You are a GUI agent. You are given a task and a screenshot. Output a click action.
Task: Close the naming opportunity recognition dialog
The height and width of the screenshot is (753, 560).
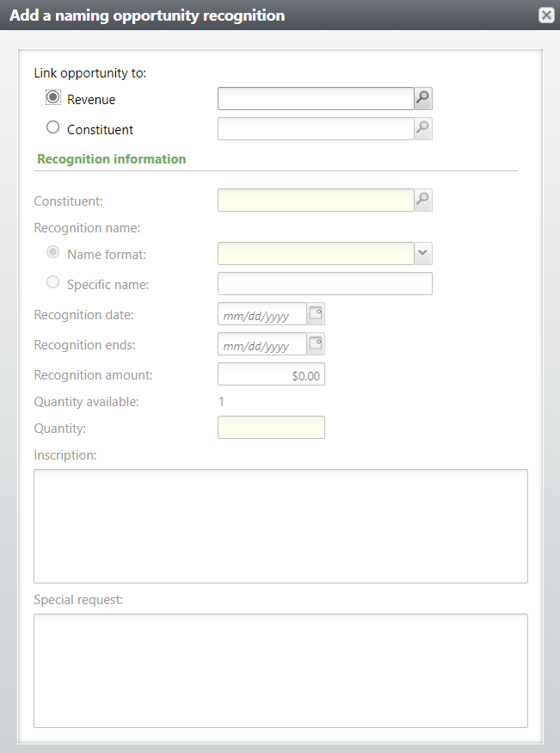point(545,15)
